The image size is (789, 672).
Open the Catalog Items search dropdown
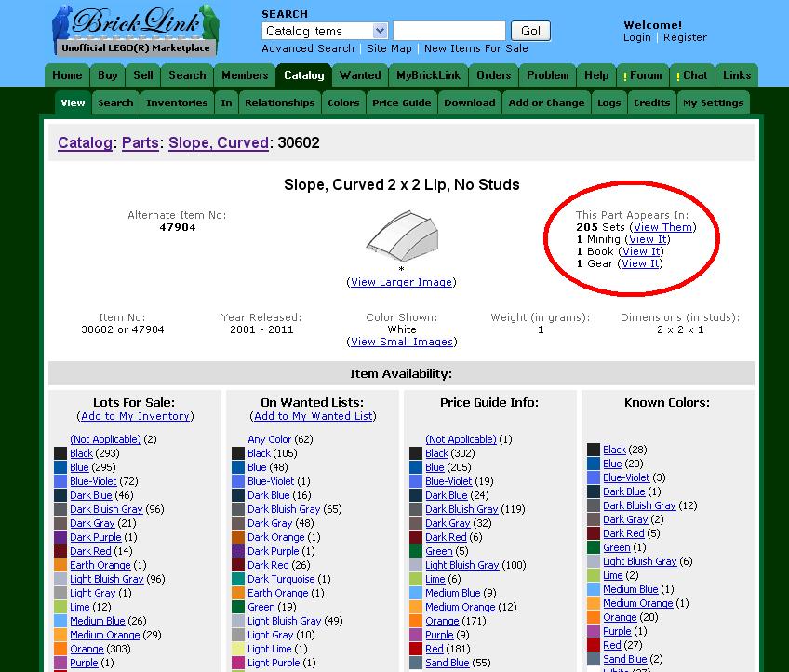(325, 31)
